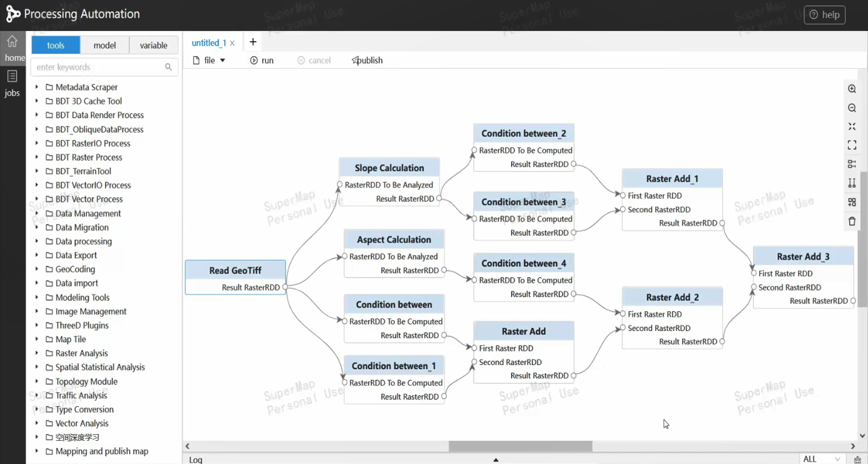Expand the Vector Analysis folder
This screenshot has height=464, width=868.
(36, 423)
